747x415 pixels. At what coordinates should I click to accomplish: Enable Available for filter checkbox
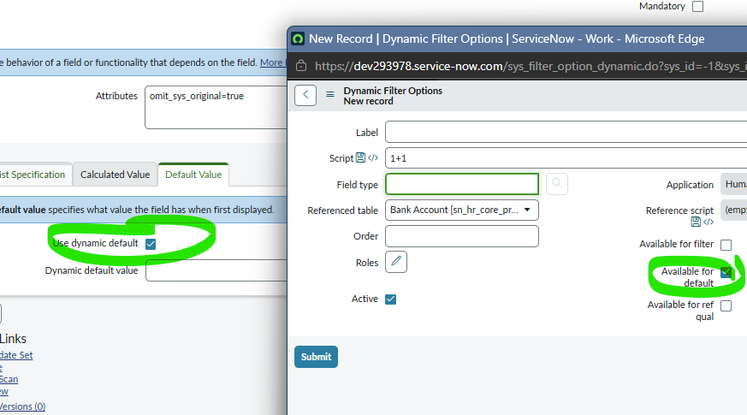point(726,245)
